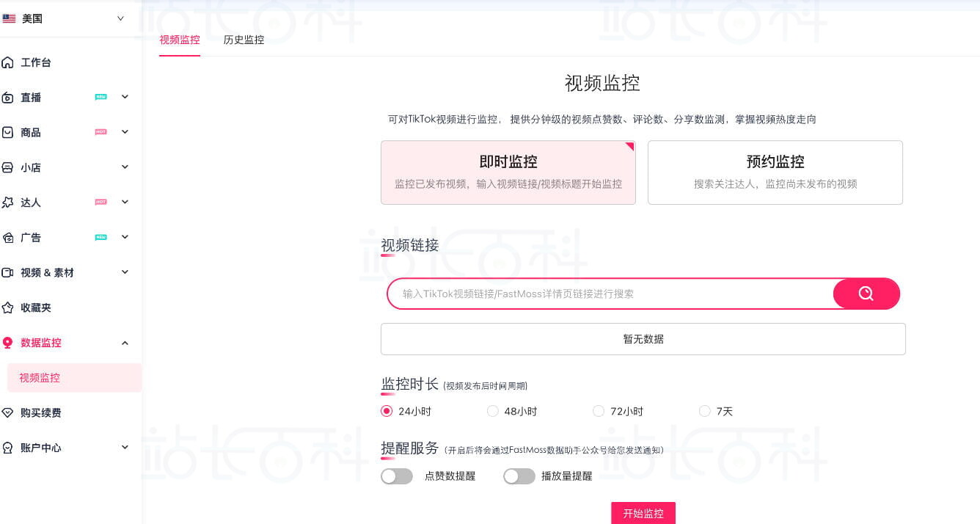The image size is (980, 524).
Task: Select the 72小时 radio button
Action: [599, 411]
